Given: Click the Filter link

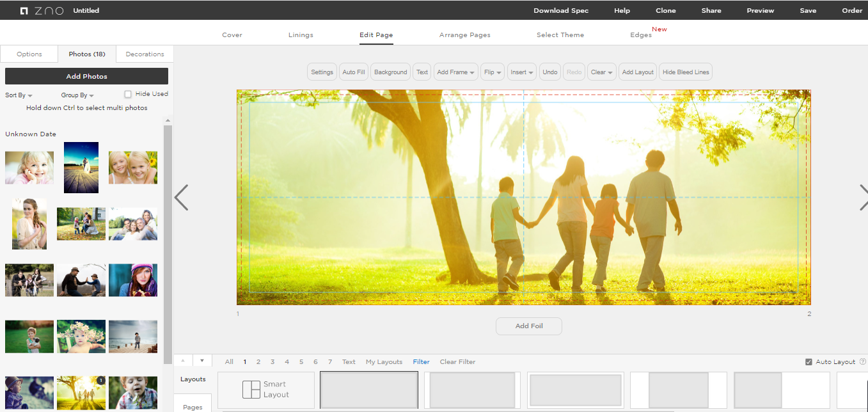Looking at the screenshot, I should pyautogui.click(x=421, y=362).
